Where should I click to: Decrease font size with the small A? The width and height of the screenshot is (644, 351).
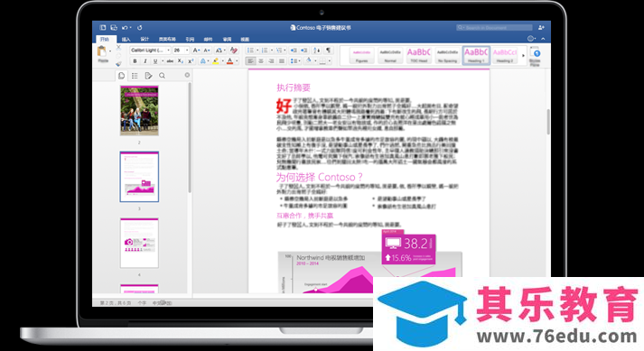click(207, 51)
